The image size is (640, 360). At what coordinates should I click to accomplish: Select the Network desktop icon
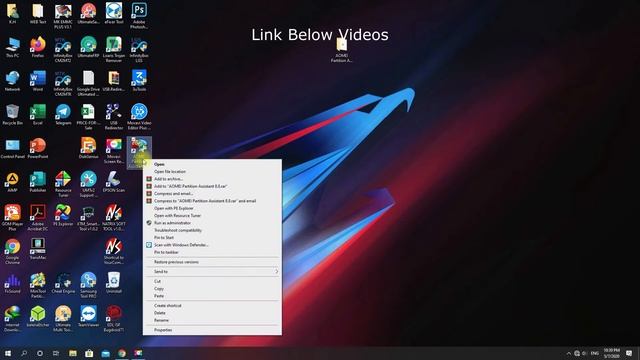click(x=12, y=81)
